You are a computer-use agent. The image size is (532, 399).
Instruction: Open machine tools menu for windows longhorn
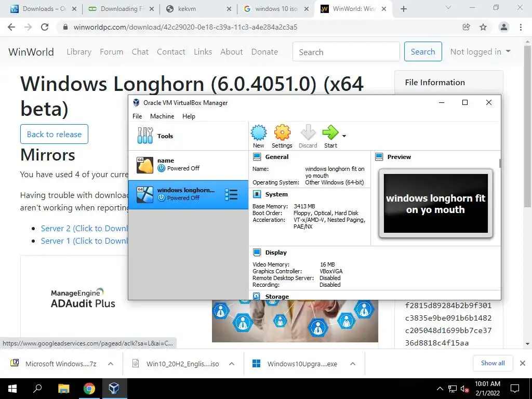[231, 195]
